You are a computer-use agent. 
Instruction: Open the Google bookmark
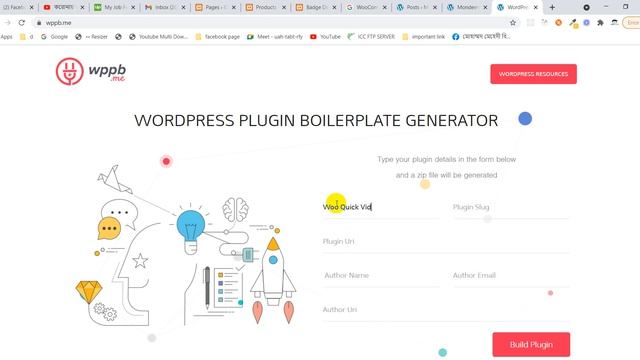(54, 37)
